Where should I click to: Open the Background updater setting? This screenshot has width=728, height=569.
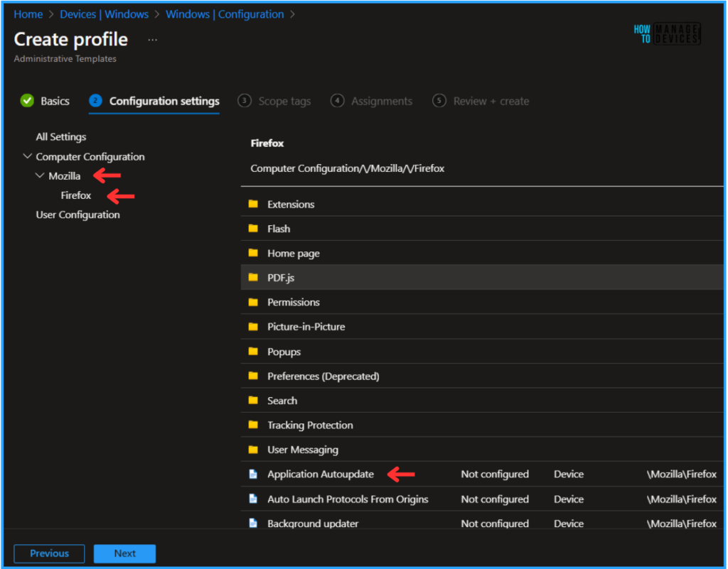coord(313,524)
